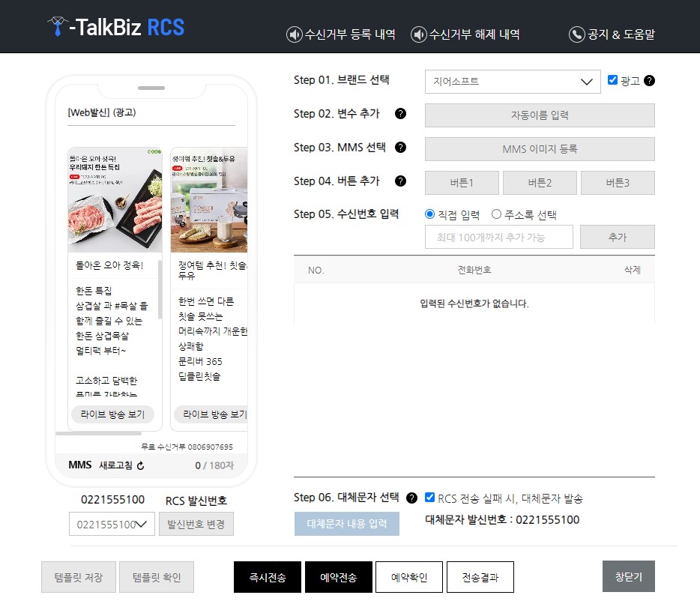Open help icon for Step 04 버튼 추가
The height and width of the screenshot is (613, 700).
tap(400, 181)
